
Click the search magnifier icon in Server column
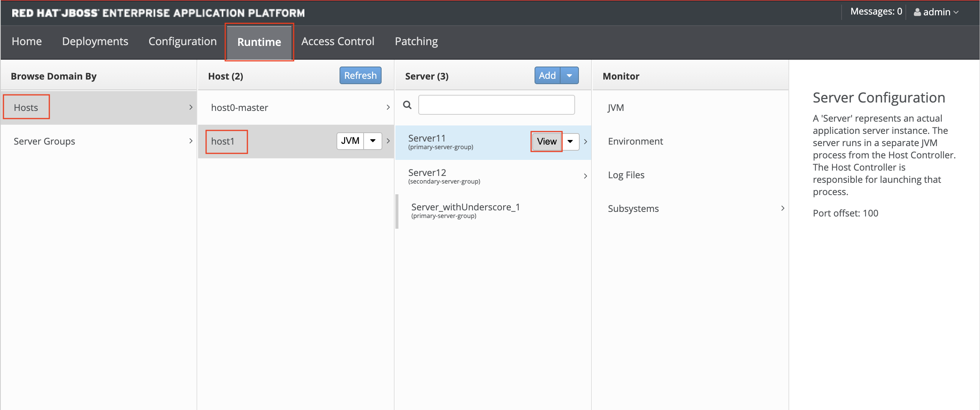tap(407, 105)
